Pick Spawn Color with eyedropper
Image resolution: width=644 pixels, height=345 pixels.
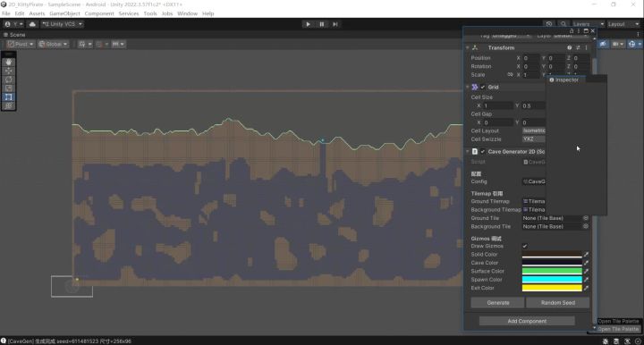point(586,280)
